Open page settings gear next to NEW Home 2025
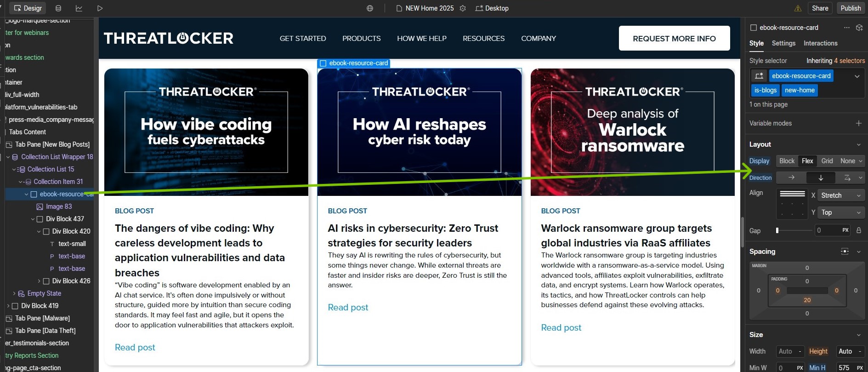 (463, 8)
